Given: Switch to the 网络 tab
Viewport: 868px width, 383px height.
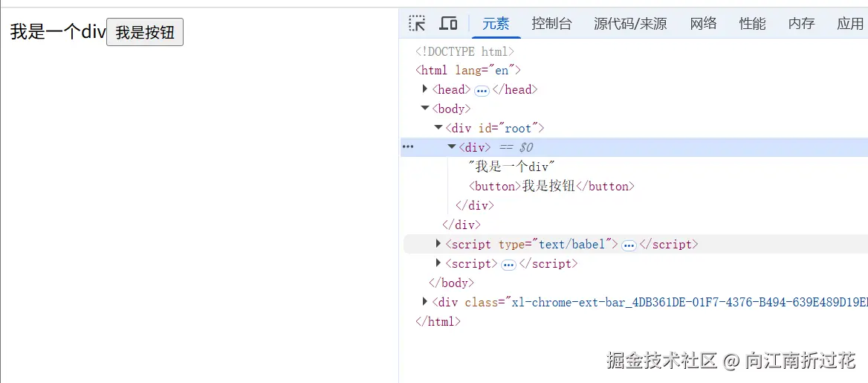Looking at the screenshot, I should pos(704,23).
